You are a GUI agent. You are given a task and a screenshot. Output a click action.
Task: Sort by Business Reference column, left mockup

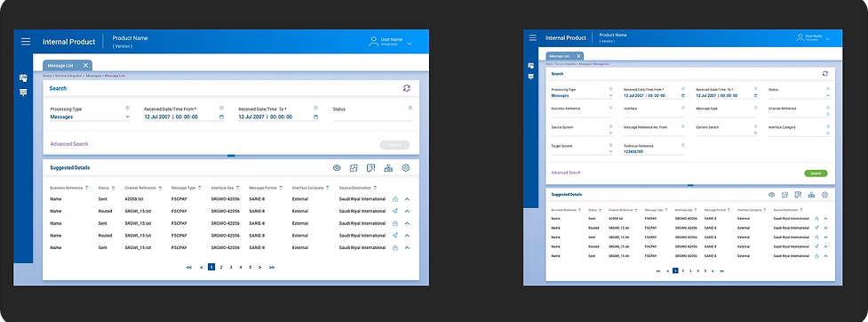coord(87,188)
